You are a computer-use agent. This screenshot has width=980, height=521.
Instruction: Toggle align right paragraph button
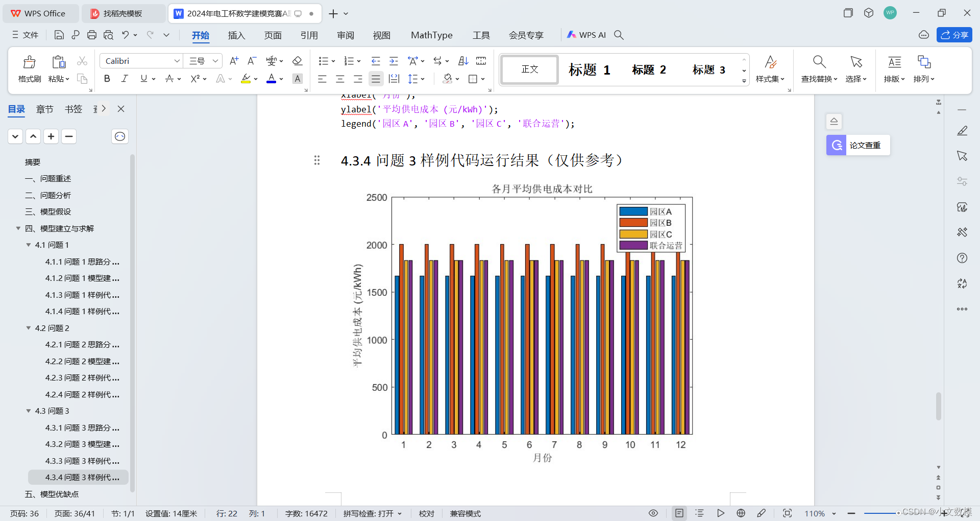pyautogui.click(x=358, y=79)
